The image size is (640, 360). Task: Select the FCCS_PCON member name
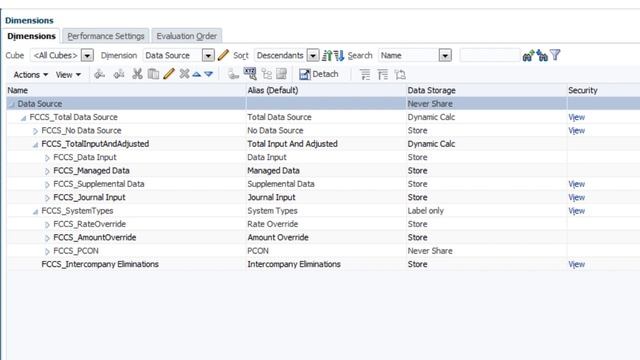point(76,251)
